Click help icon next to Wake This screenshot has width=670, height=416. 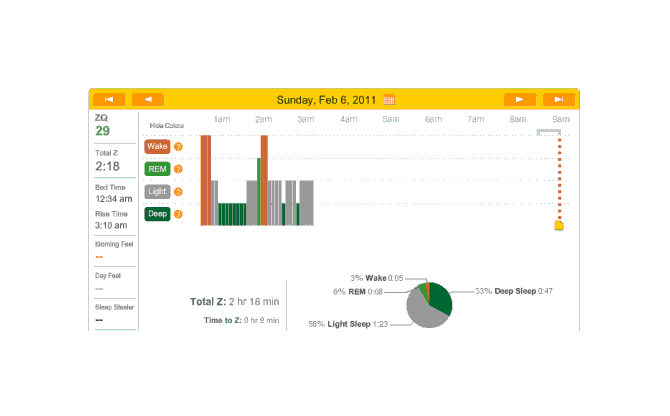179,147
